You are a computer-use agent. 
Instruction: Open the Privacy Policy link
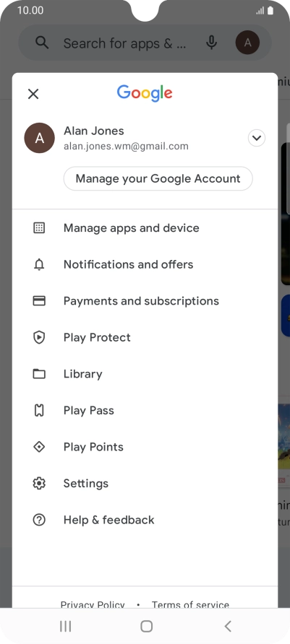click(93, 604)
